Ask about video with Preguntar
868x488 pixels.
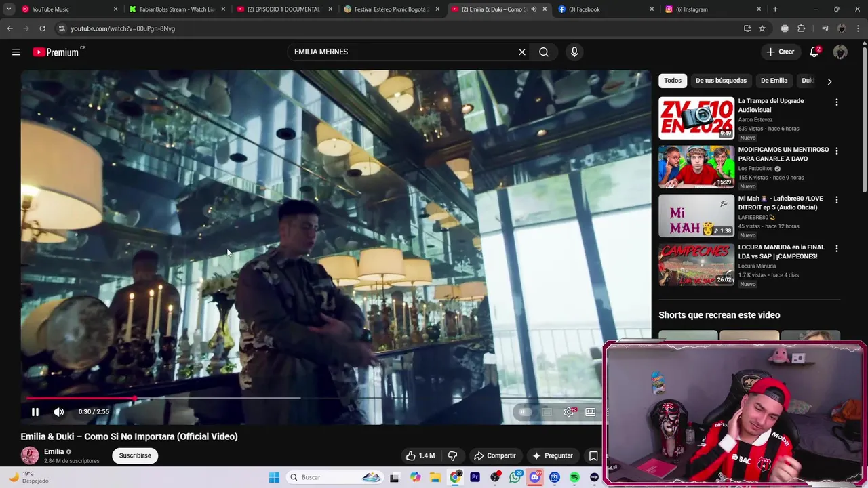click(x=553, y=455)
